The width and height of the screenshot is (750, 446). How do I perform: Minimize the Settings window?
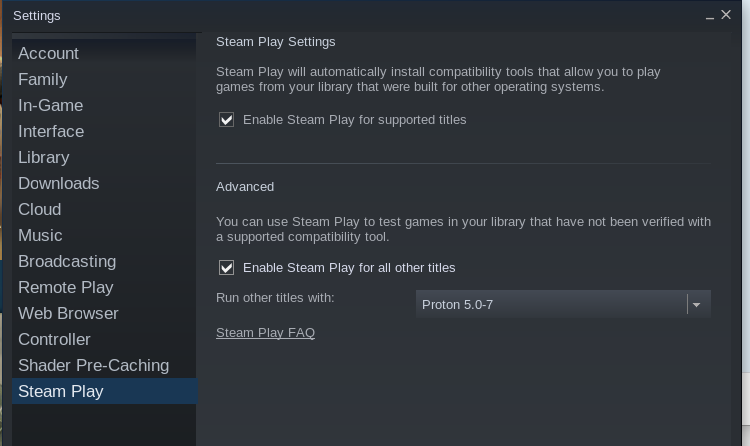[x=710, y=16]
